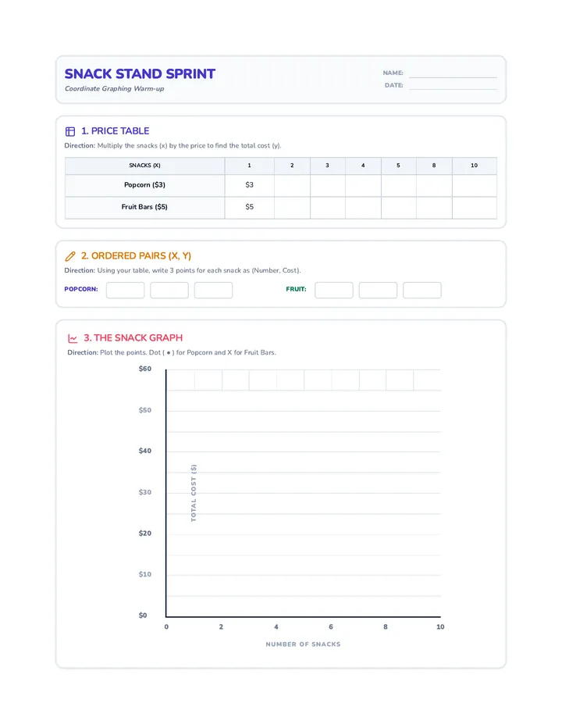
Task: Click the Snack Stand Sprint title
Action: click(140, 74)
